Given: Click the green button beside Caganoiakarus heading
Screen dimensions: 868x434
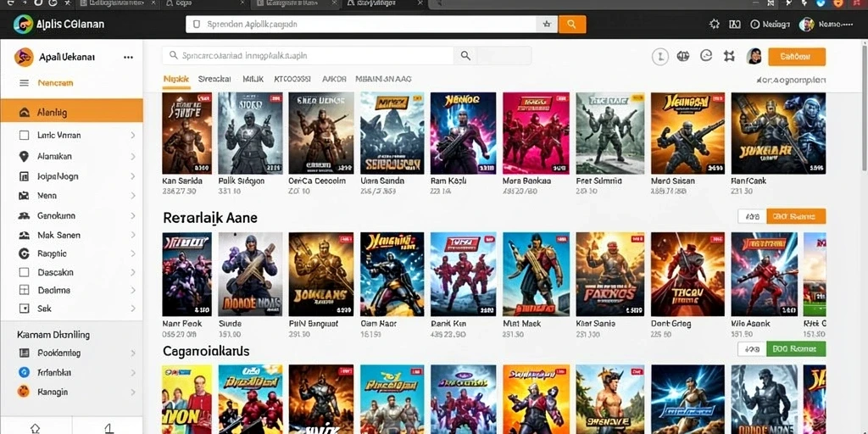Looking at the screenshot, I should tap(796, 348).
